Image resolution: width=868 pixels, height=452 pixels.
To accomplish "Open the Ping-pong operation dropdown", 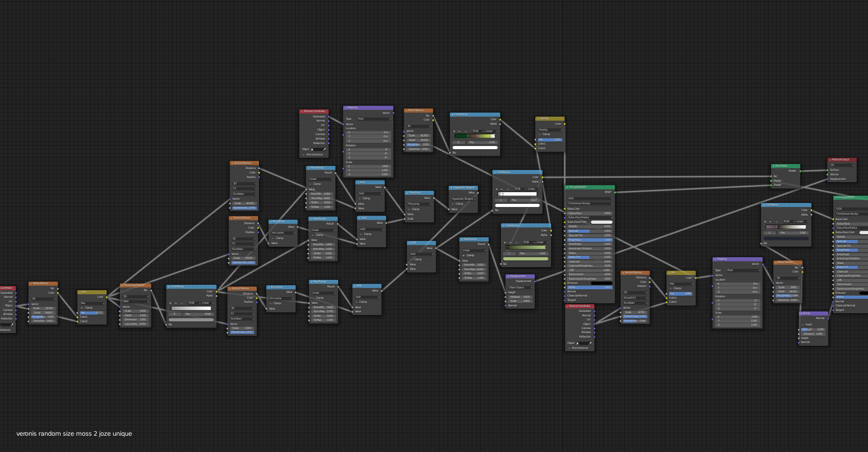I will [x=420, y=204].
